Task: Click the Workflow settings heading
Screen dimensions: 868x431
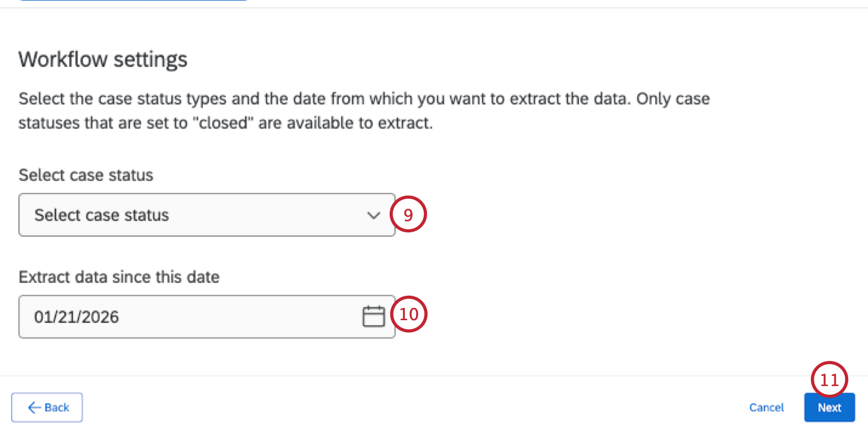Action: (x=103, y=59)
